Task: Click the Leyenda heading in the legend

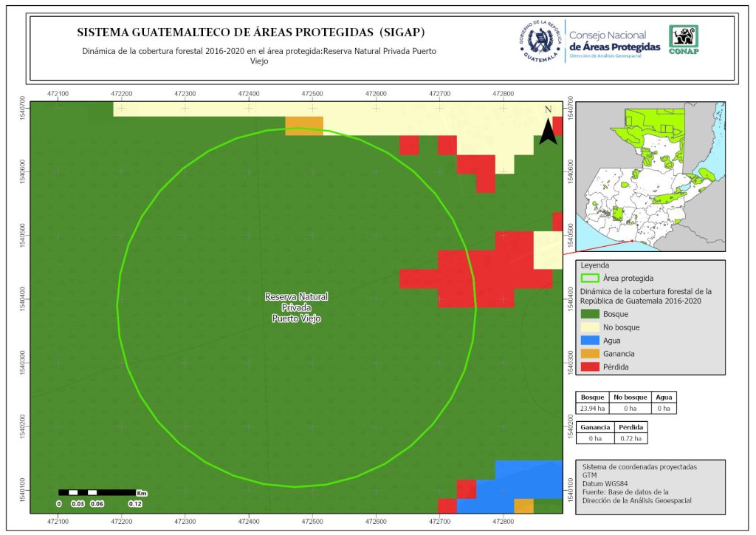Action: pyautogui.click(x=596, y=265)
